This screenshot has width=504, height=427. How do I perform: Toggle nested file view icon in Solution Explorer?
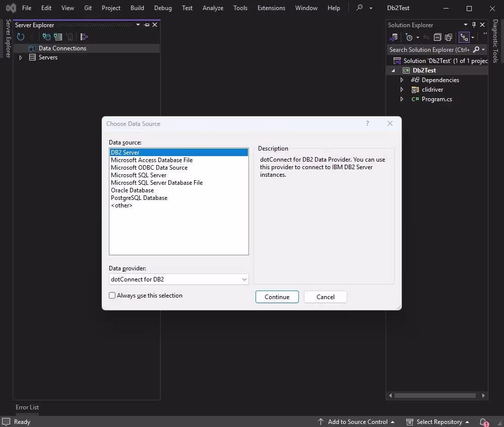[x=464, y=38]
